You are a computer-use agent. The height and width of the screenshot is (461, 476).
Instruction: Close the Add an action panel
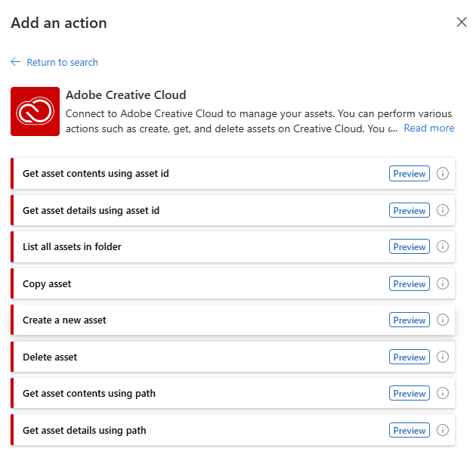(x=462, y=22)
